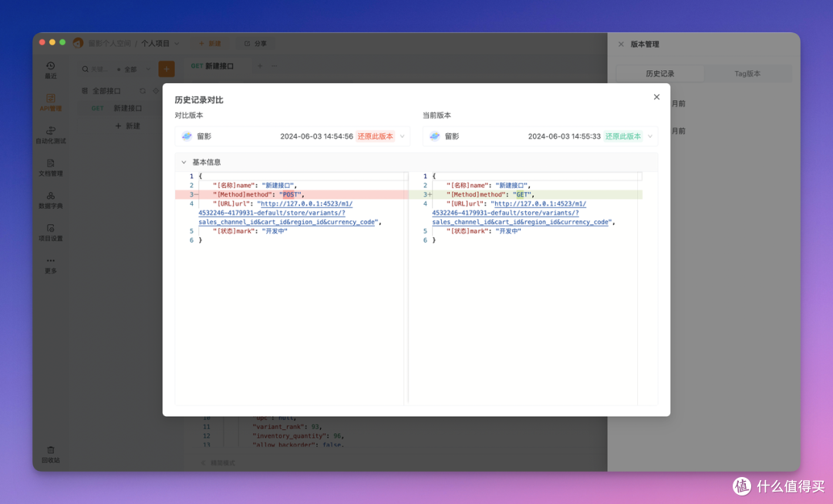This screenshot has height=504, width=833.
Task: Click the 分享 share button
Action: tap(255, 43)
